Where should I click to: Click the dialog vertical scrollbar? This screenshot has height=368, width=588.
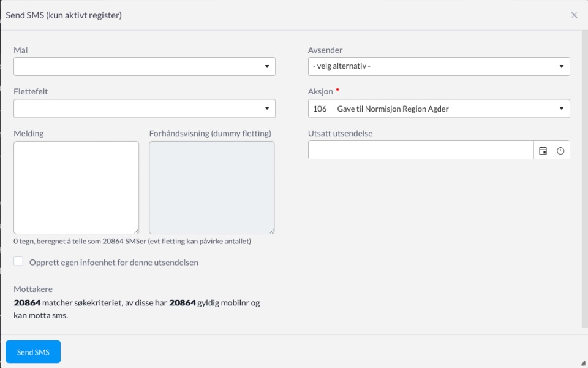coord(584,180)
